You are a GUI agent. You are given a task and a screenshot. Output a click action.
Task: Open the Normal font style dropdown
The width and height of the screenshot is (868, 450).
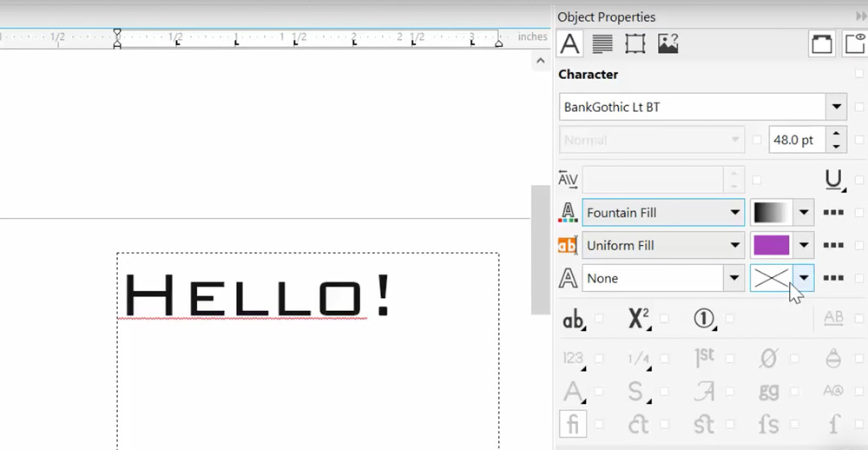coord(652,140)
